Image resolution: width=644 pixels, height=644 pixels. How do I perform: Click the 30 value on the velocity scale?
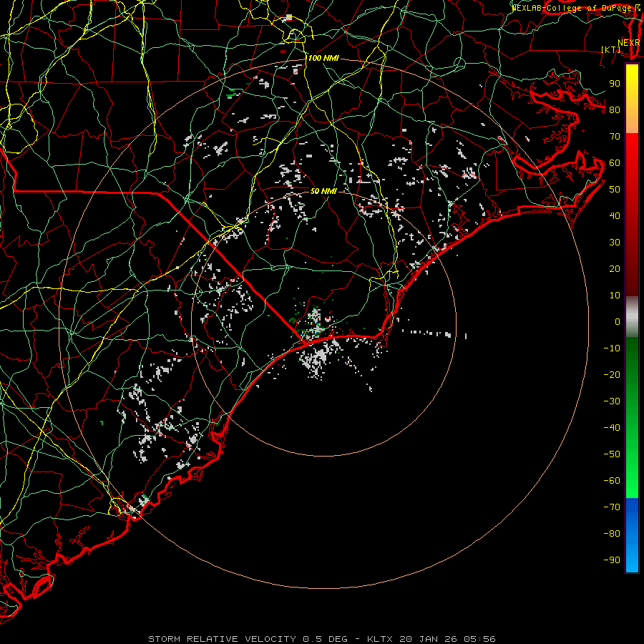click(x=615, y=243)
